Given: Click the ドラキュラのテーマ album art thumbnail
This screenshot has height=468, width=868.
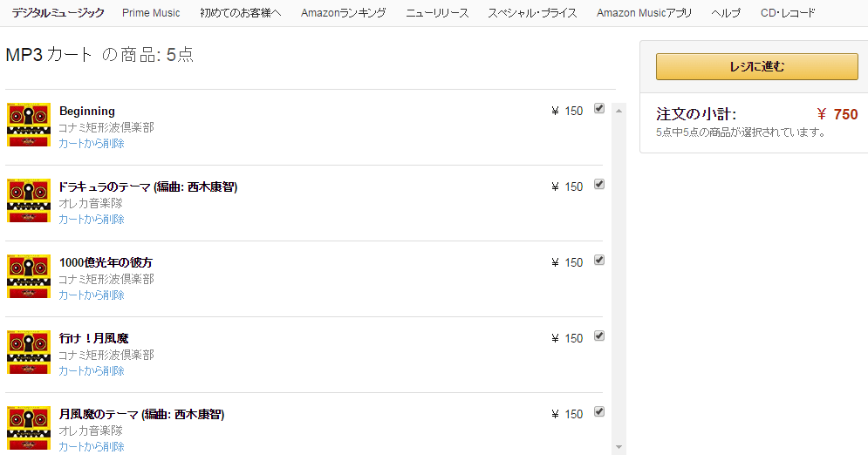Looking at the screenshot, I should [28, 200].
